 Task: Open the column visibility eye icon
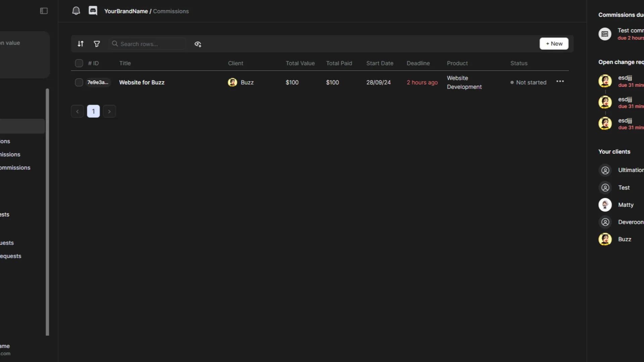tap(198, 44)
